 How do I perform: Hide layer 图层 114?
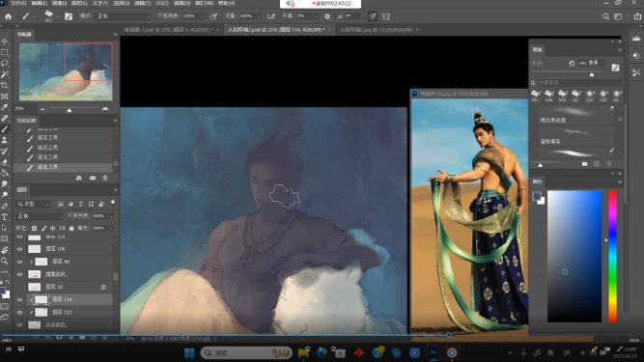[x=19, y=299]
